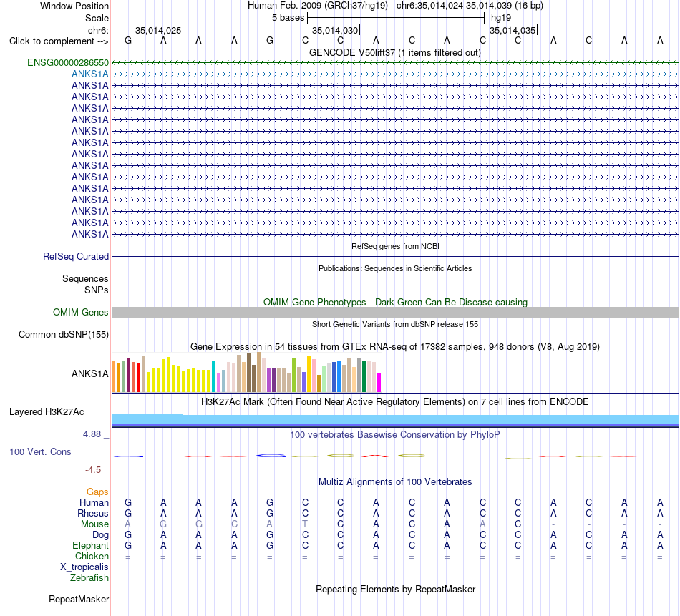This screenshot has width=680, height=616.
Task: Click the green ENSG00000286550 arrow track
Action: point(395,63)
